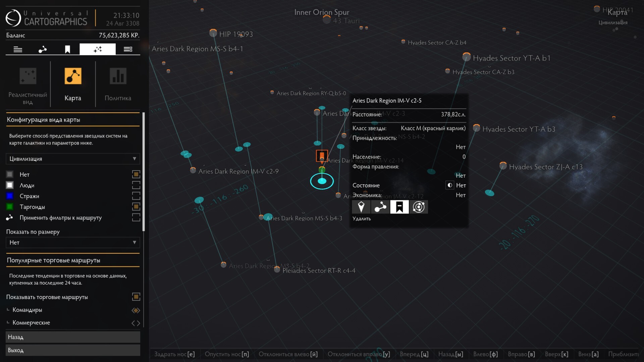Select 43 Tauri star marker
The image size is (644, 362).
pyautogui.click(x=327, y=20)
